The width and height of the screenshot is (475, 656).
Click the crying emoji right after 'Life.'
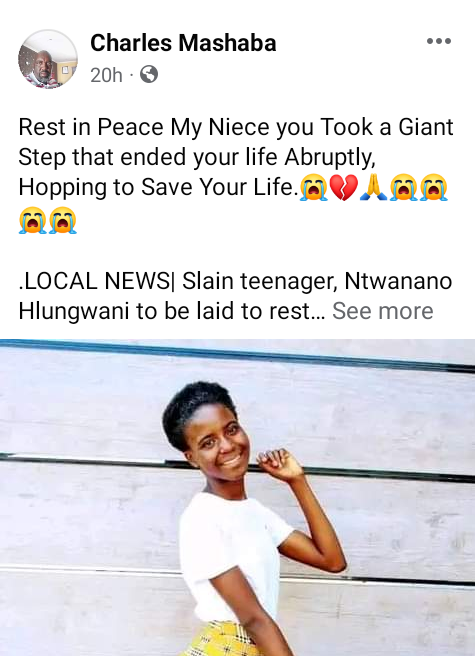coord(313,187)
